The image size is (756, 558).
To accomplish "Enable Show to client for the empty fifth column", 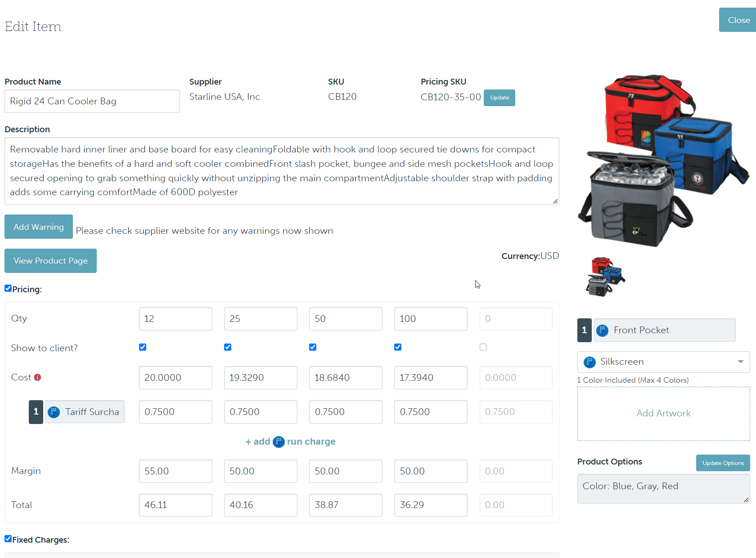I will 483,347.
